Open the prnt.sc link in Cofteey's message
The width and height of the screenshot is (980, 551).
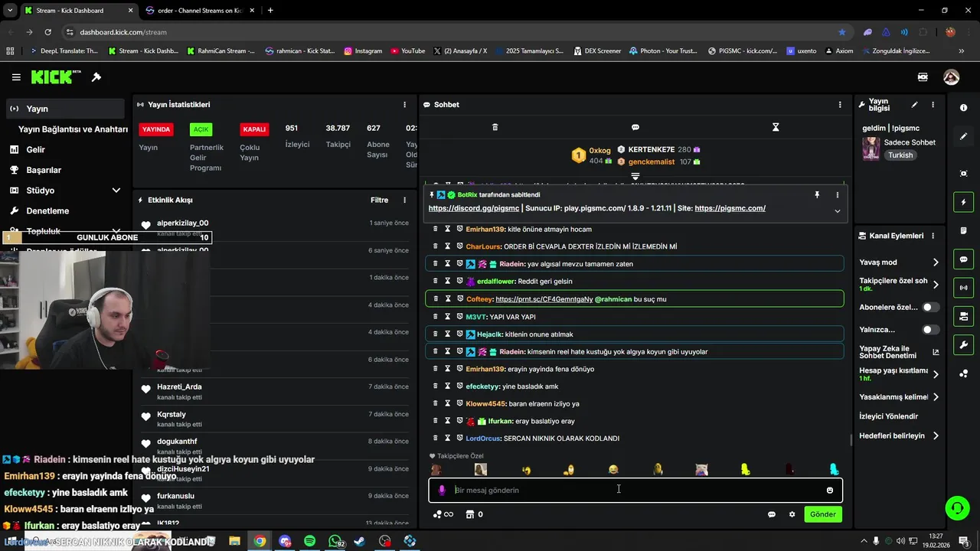point(544,299)
